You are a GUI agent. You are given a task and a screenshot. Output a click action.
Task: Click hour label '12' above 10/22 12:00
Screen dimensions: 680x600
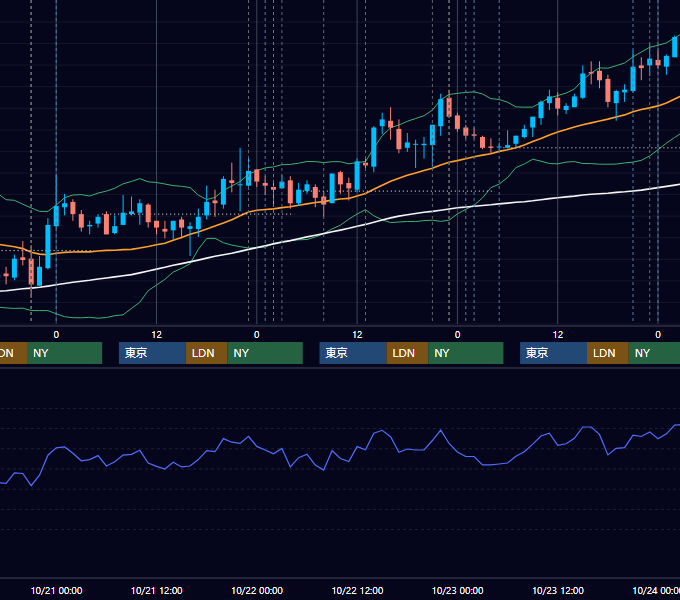tap(357, 335)
